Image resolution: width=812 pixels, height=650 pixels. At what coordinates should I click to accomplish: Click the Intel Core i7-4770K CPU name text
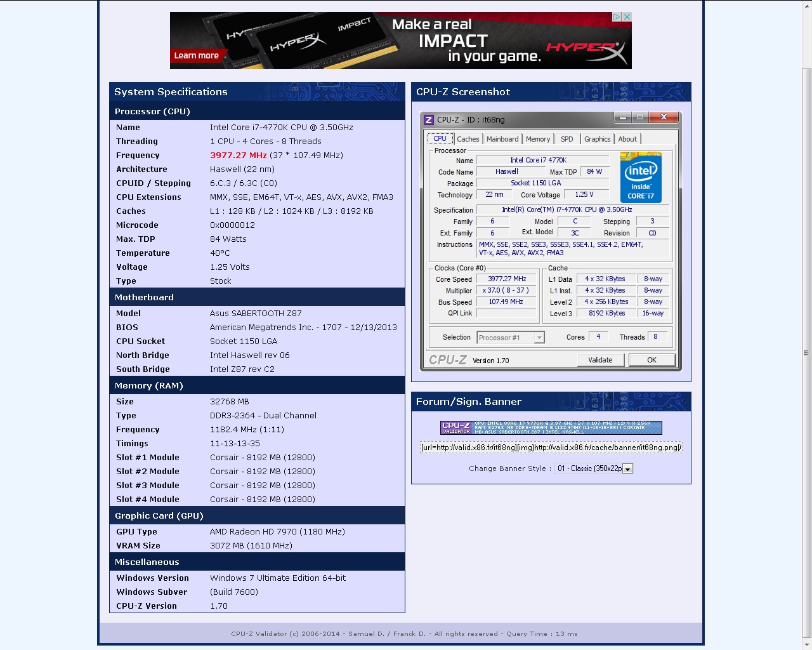coord(282,128)
